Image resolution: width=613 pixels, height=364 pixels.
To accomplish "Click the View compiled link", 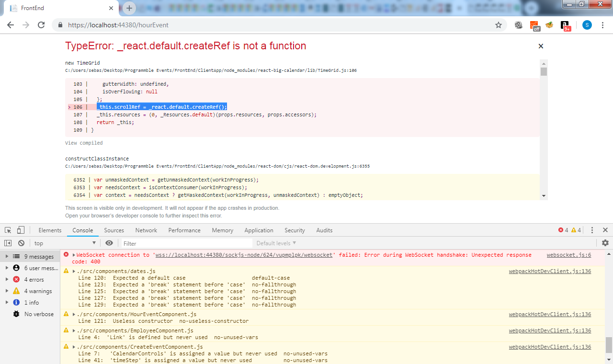I will tap(84, 143).
